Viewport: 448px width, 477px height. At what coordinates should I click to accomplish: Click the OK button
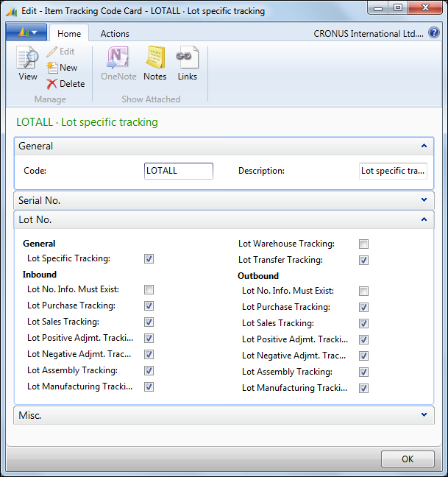(x=408, y=459)
